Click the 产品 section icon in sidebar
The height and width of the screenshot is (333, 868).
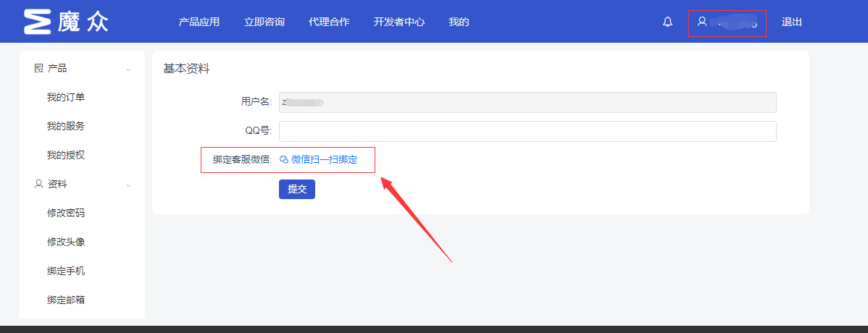click(39, 68)
